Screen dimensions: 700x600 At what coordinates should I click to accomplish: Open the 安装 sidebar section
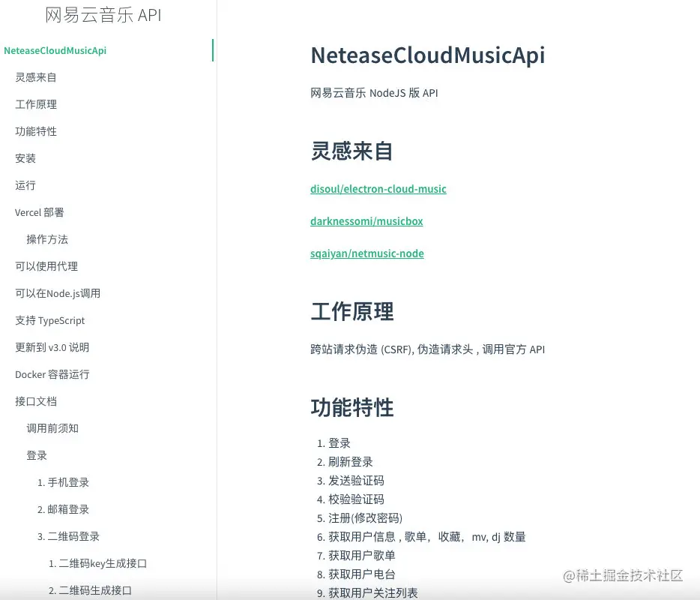25,158
